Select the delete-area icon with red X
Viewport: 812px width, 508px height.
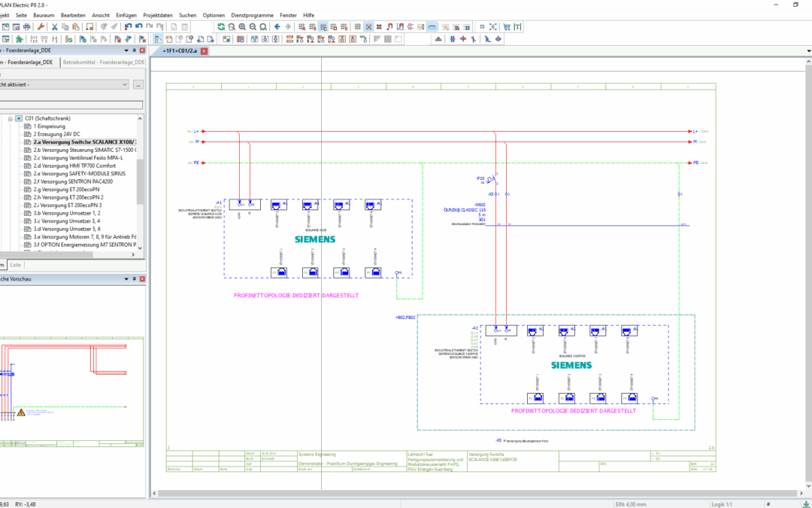pos(89,27)
